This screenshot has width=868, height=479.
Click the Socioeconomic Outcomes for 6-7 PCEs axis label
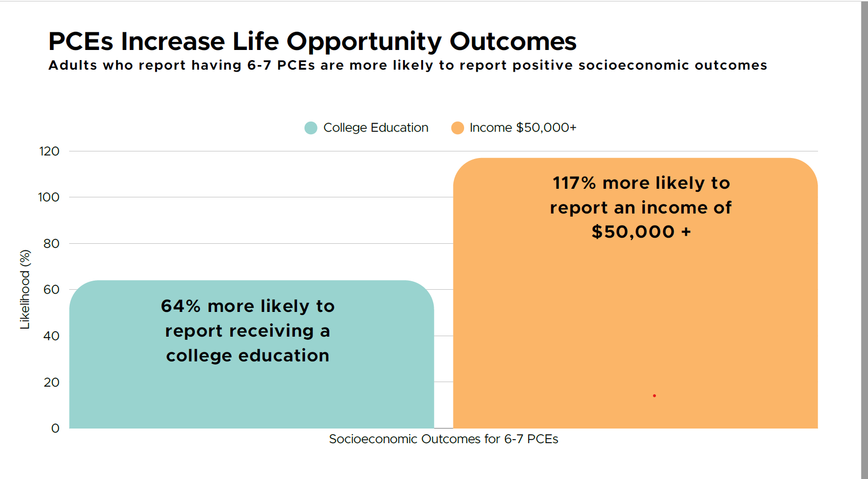443,439
